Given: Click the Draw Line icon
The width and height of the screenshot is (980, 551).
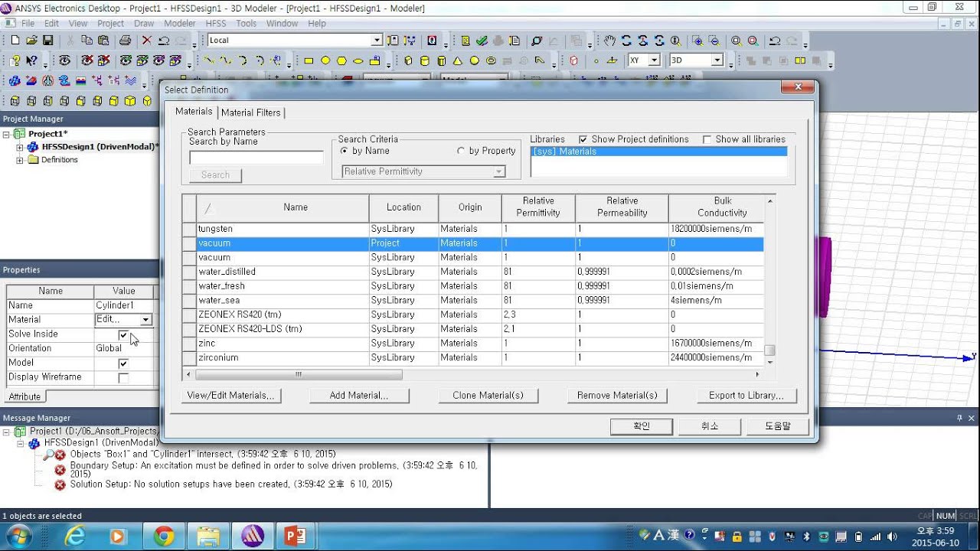Looking at the screenshot, I should (x=209, y=60).
